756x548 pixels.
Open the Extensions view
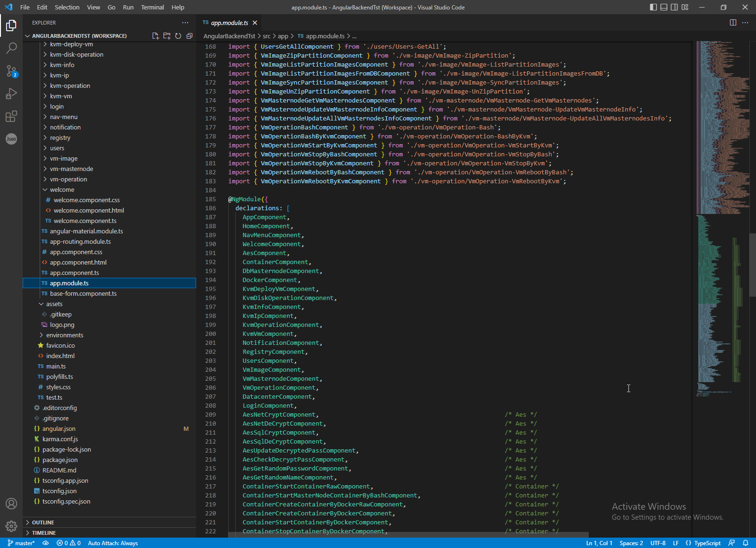pos(11,117)
